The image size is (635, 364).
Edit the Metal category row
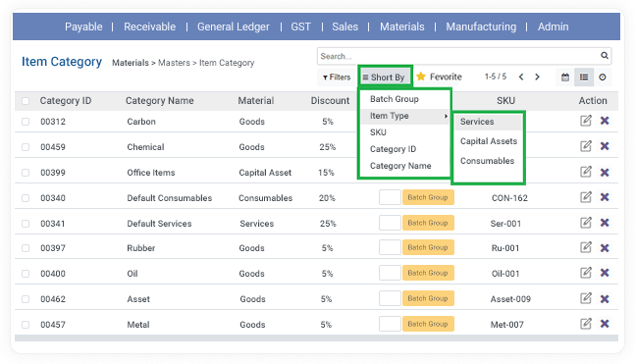coord(586,324)
